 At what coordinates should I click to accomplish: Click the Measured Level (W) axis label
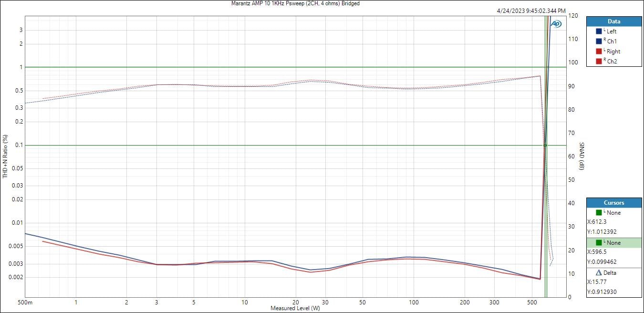click(295, 308)
